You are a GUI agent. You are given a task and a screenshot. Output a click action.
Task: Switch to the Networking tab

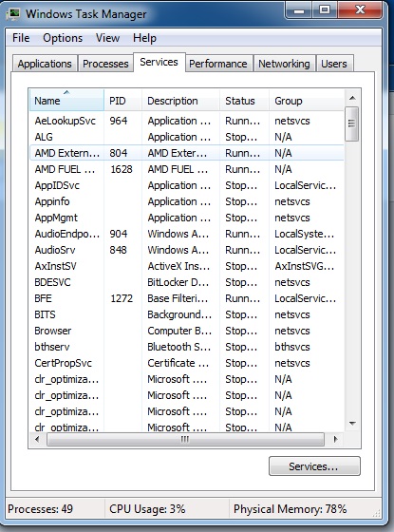284,64
